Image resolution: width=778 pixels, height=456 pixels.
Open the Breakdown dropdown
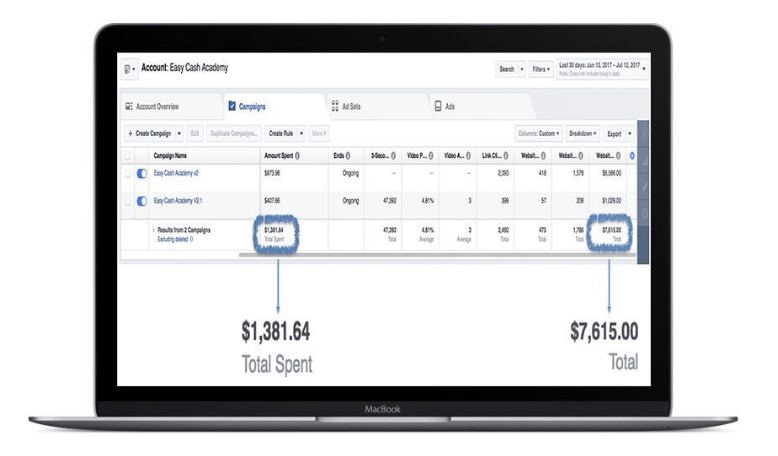click(583, 133)
